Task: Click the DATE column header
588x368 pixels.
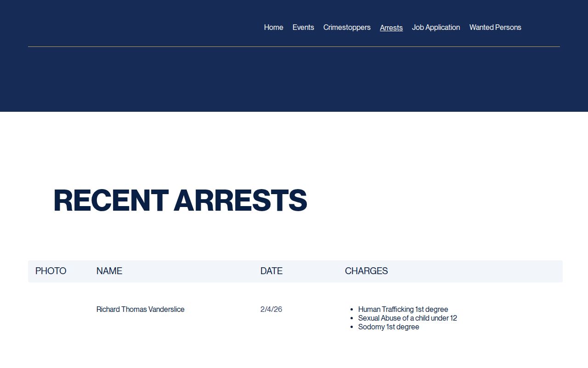Action: [x=271, y=271]
